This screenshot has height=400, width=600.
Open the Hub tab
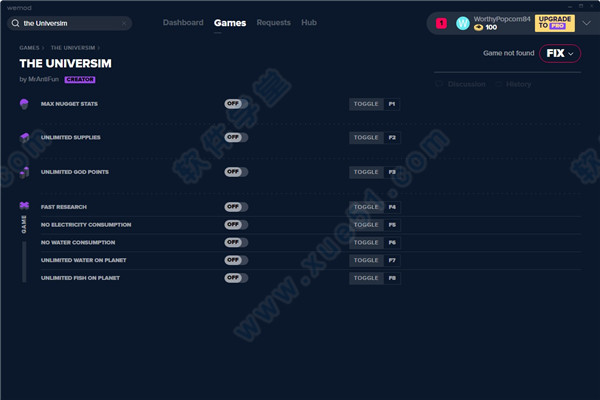click(309, 23)
